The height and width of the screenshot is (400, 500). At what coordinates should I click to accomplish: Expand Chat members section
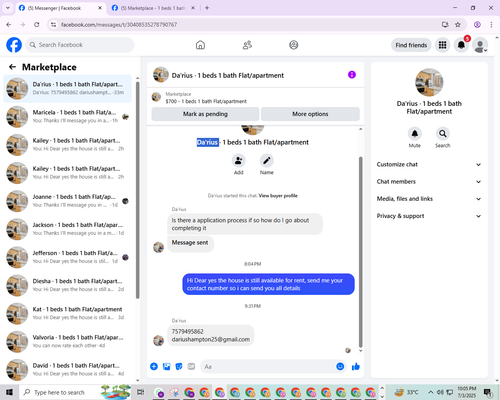point(429,182)
